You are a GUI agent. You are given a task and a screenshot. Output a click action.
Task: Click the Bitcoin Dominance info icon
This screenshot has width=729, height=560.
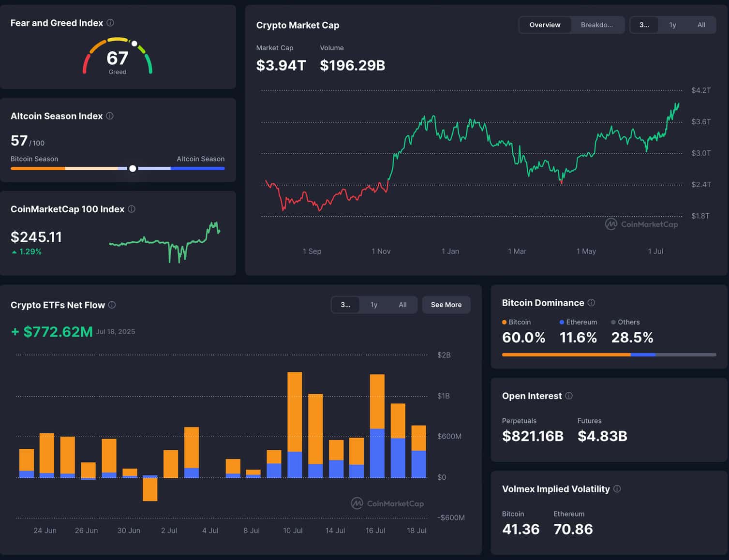tap(591, 302)
